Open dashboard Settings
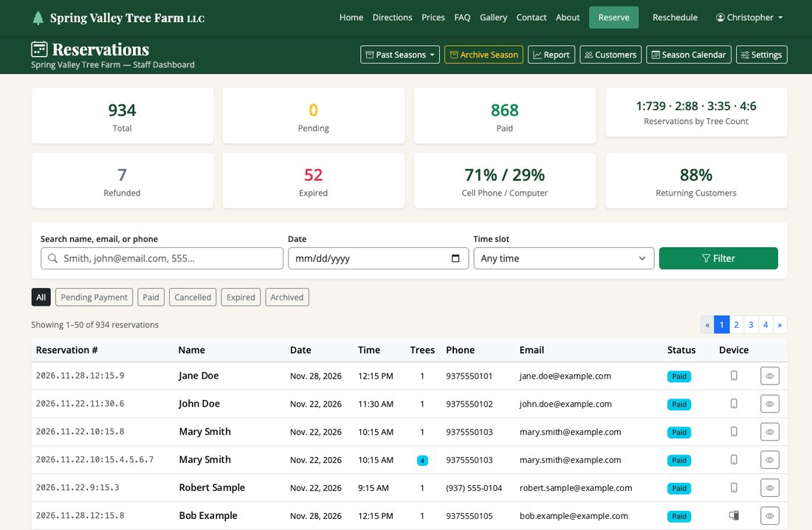812x530 pixels. pyautogui.click(x=761, y=55)
